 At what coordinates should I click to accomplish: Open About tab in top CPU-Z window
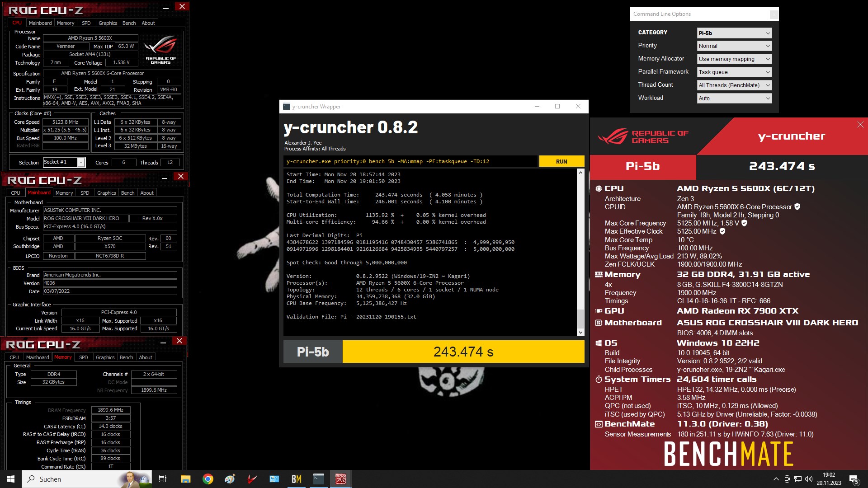click(x=148, y=23)
